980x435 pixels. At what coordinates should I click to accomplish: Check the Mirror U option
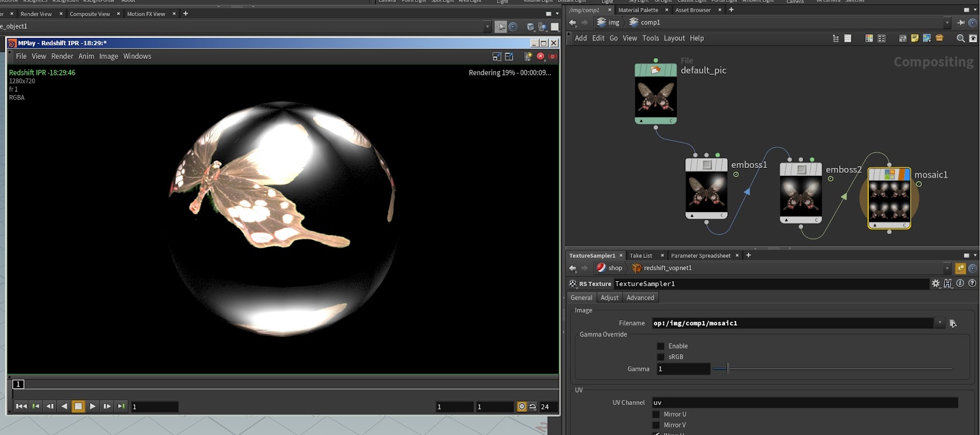point(656,415)
